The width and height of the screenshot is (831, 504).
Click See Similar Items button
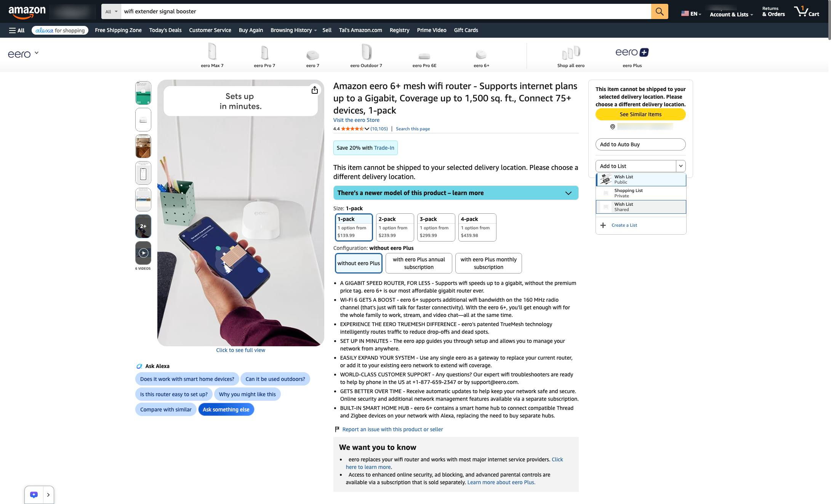pyautogui.click(x=640, y=114)
